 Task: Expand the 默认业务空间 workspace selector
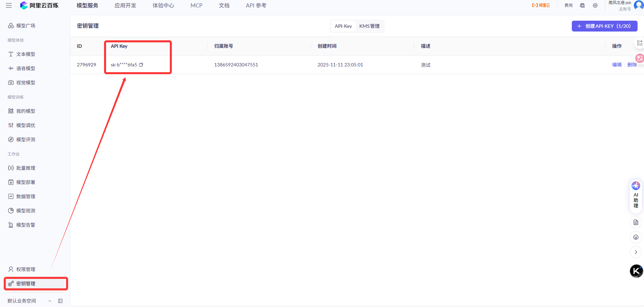coord(29,301)
